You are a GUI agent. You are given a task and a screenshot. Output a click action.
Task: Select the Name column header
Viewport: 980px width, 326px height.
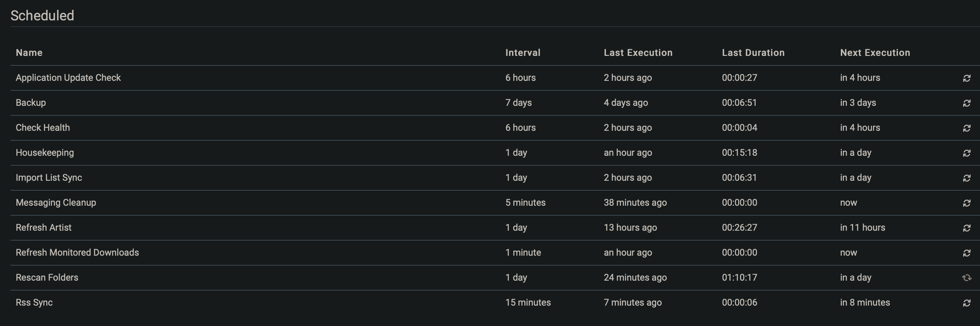point(29,53)
